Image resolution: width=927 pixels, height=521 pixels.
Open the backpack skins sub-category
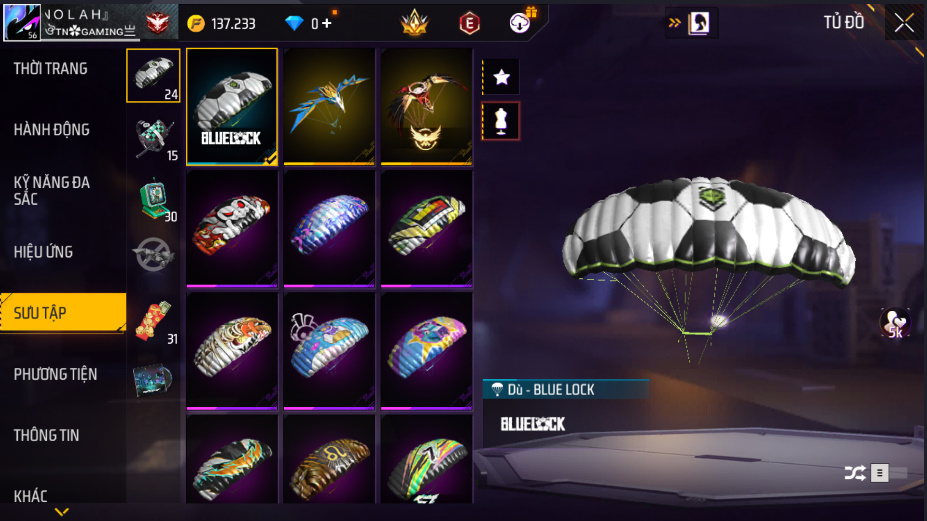click(x=154, y=137)
